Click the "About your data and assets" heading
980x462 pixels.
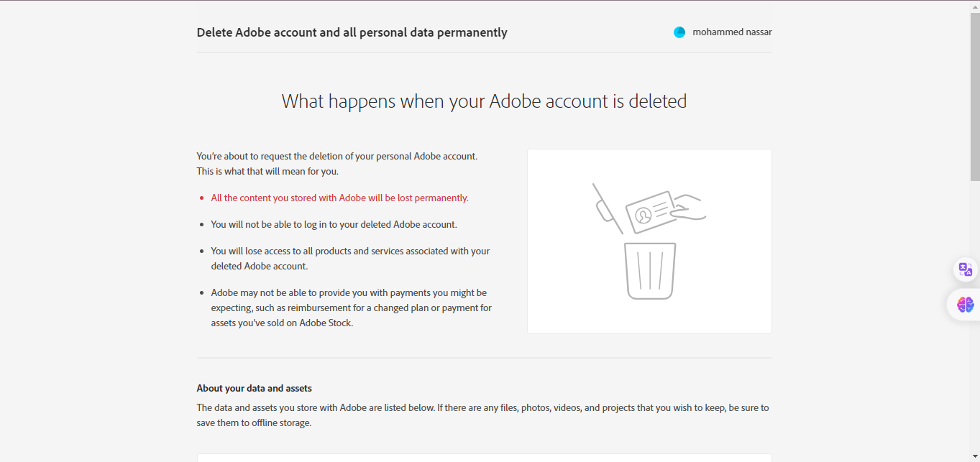click(254, 388)
